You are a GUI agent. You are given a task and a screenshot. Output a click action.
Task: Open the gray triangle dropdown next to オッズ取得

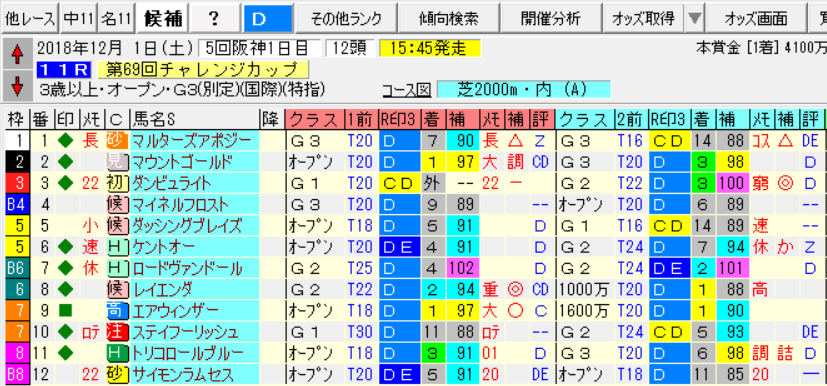click(x=696, y=19)
